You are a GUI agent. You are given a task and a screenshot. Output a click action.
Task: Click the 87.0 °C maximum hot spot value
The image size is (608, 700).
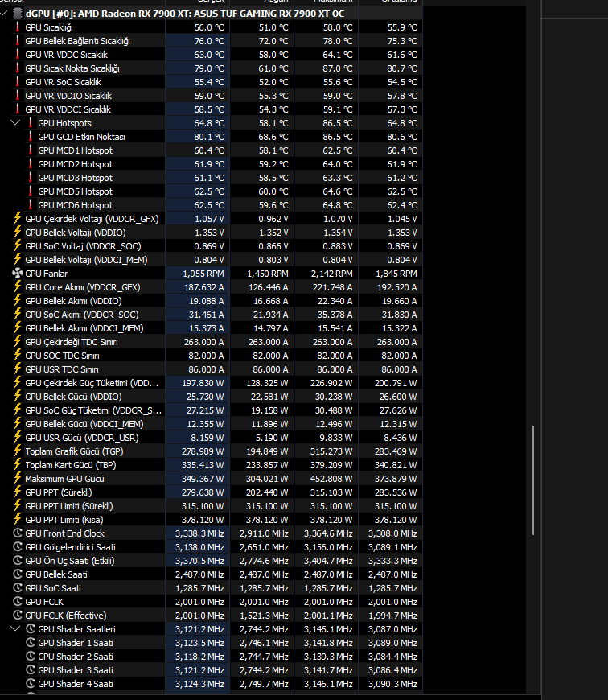(x=338, y=68)
